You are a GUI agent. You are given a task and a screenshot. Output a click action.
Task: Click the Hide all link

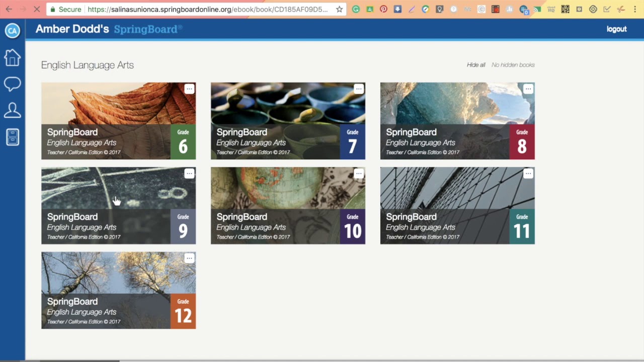pyautogui.click(x=476, y=65)
